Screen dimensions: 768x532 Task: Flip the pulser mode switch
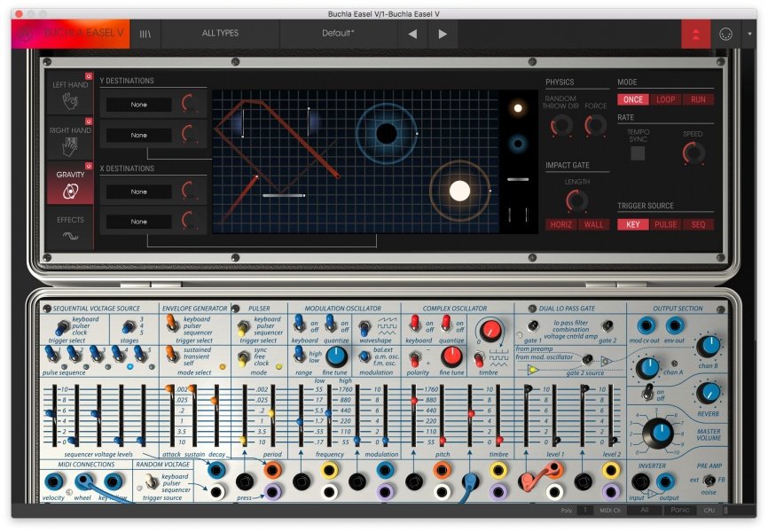pos(242,358)
